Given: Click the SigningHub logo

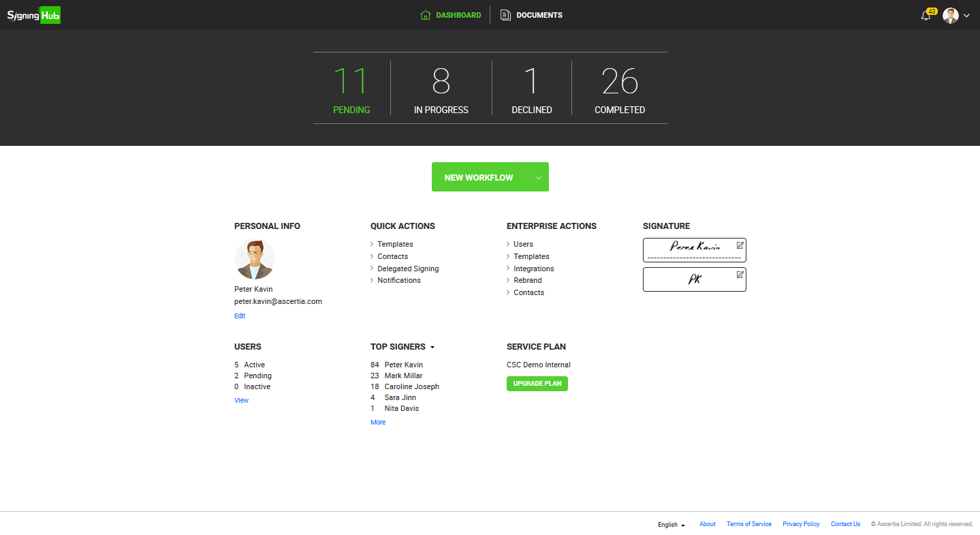Looking at the screenshot, I should [x=34, y=15].
